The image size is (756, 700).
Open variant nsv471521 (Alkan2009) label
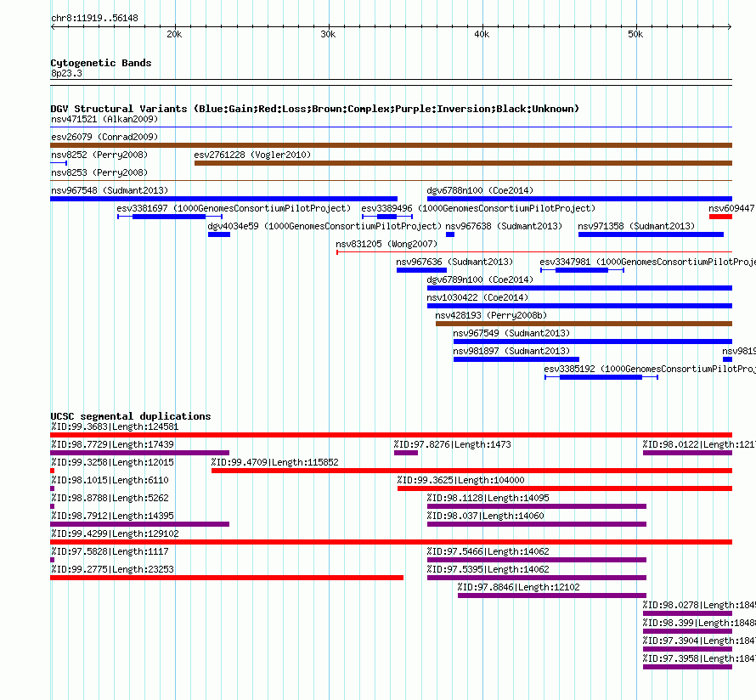tap(104, 119)
